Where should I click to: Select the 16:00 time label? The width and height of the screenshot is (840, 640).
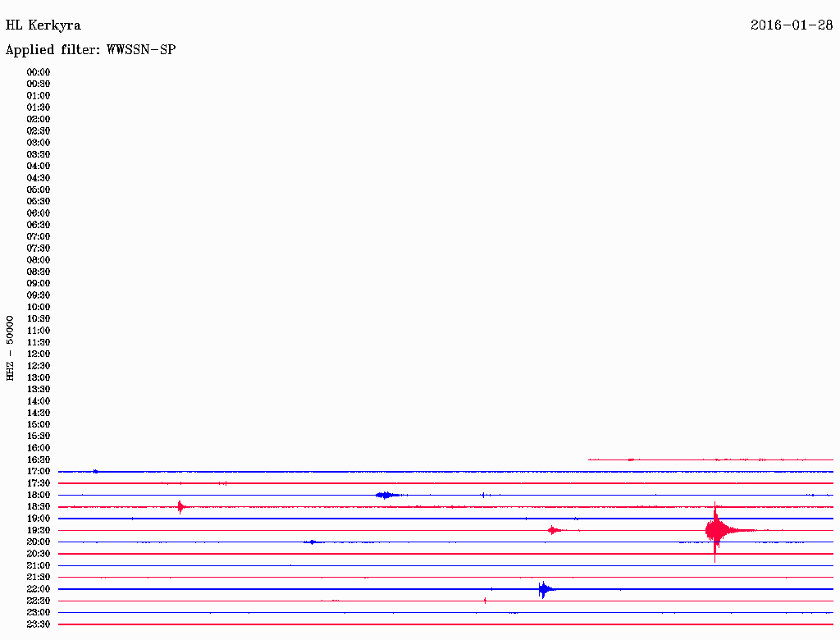[39, 448]
